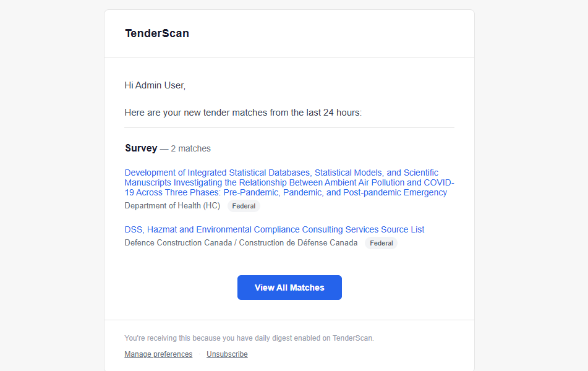Click the Federal badge beside Department of Health
588x371 pixels.
point(244,206)
